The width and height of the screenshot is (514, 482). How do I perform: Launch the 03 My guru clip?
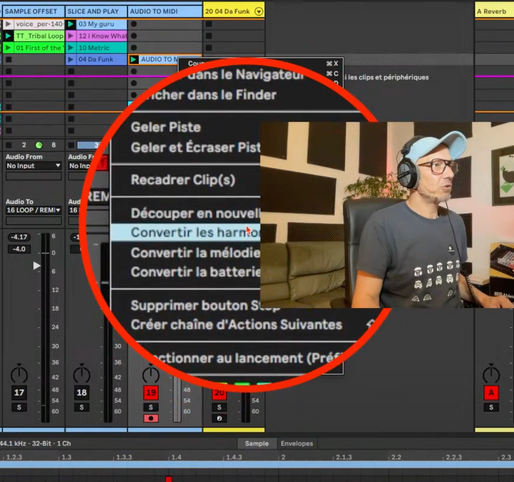(x=71, y=24)
